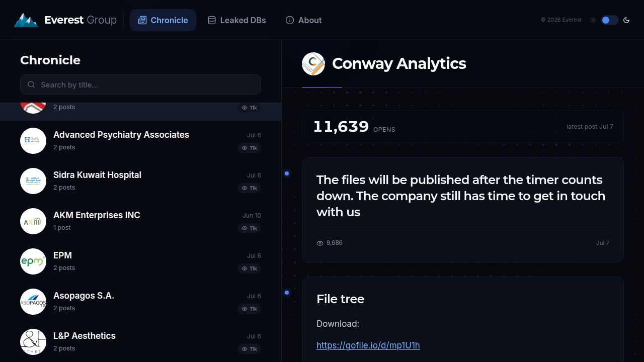Select the EPM entry title

[62, 255]
